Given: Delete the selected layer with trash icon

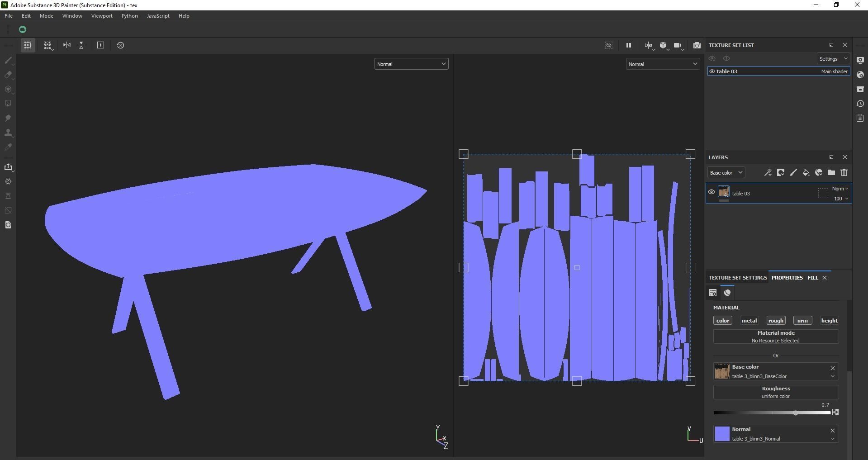Looking at the screenshot, I should pyautogui.click(x=844, y=172).
